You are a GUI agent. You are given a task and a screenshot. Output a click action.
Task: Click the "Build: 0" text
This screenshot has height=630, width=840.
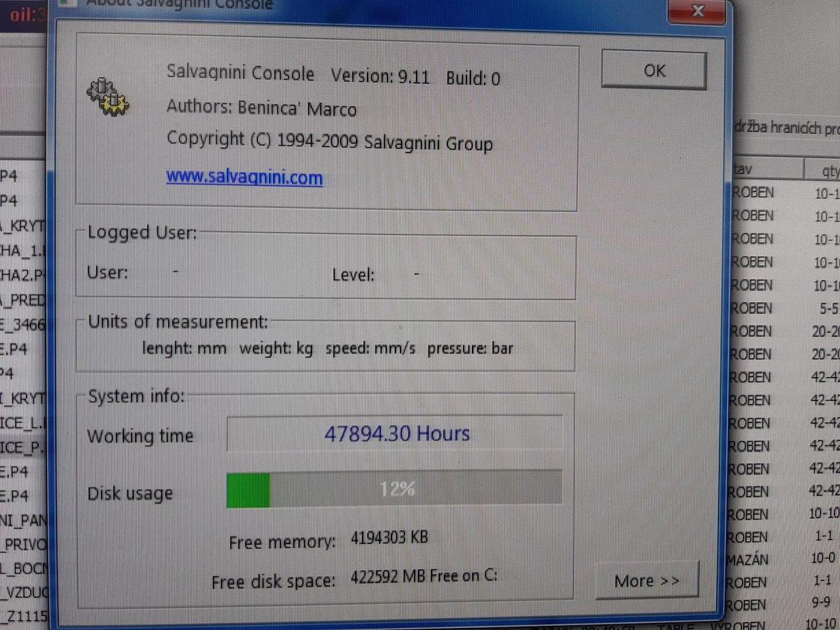[473, 78]
